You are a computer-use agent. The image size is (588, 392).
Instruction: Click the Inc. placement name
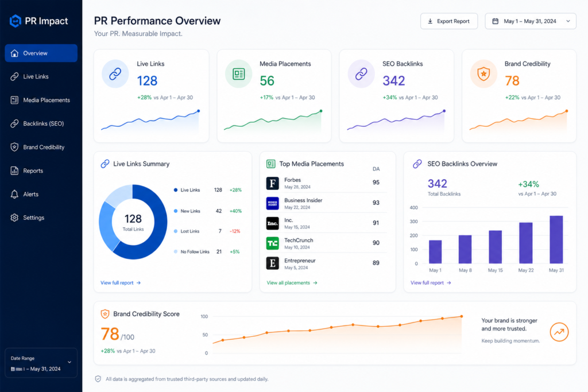point(288,220)
